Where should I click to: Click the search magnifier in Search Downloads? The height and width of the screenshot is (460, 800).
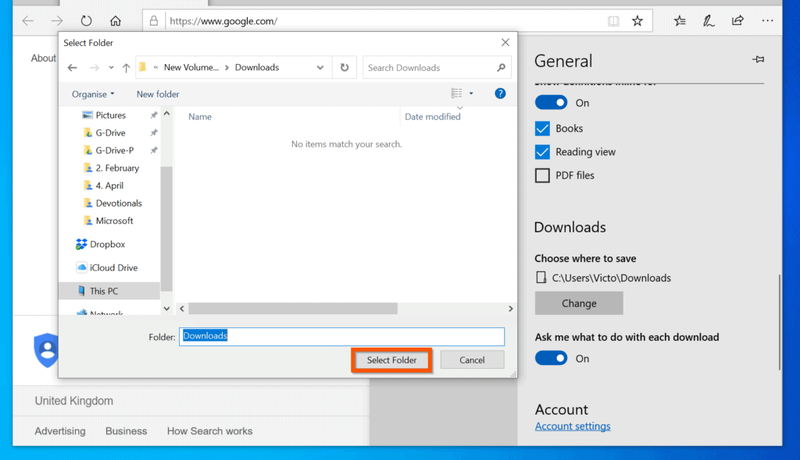(501, 67)
